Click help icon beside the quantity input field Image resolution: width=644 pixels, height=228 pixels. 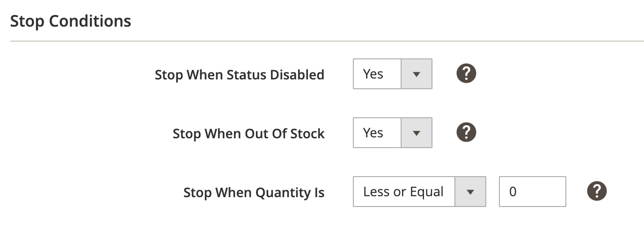[597, 192]
